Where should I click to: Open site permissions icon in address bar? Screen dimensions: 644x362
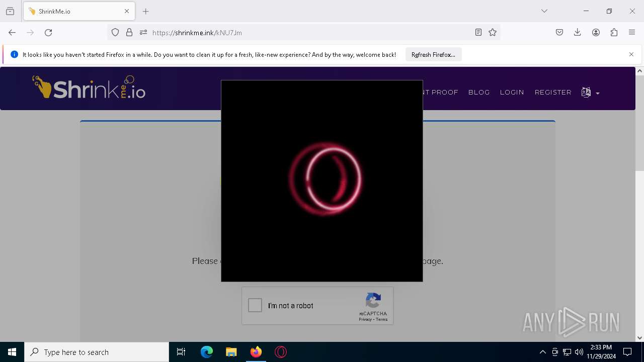pyautogui.click(x=143, y=32)
